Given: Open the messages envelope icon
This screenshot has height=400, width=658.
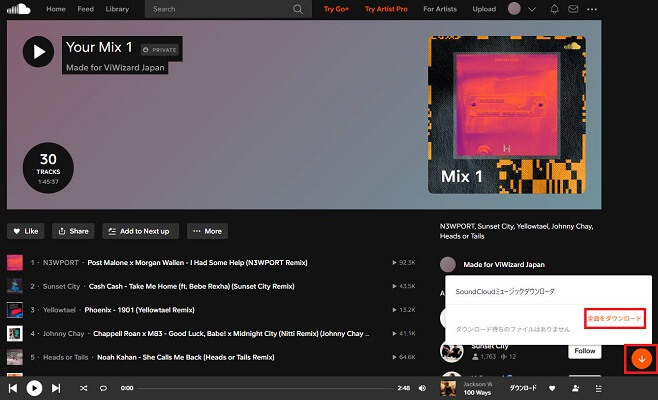Looking at the screenshot, I should (573, 9).
